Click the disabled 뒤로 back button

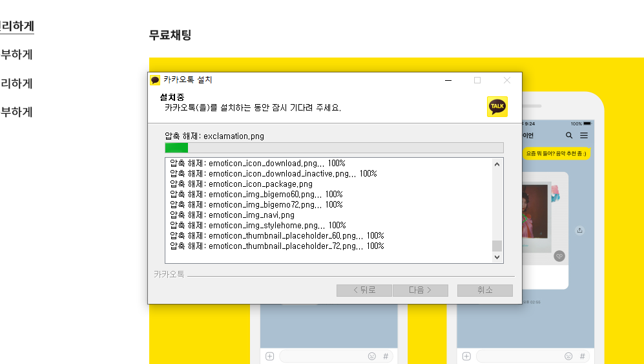point(364,290)
